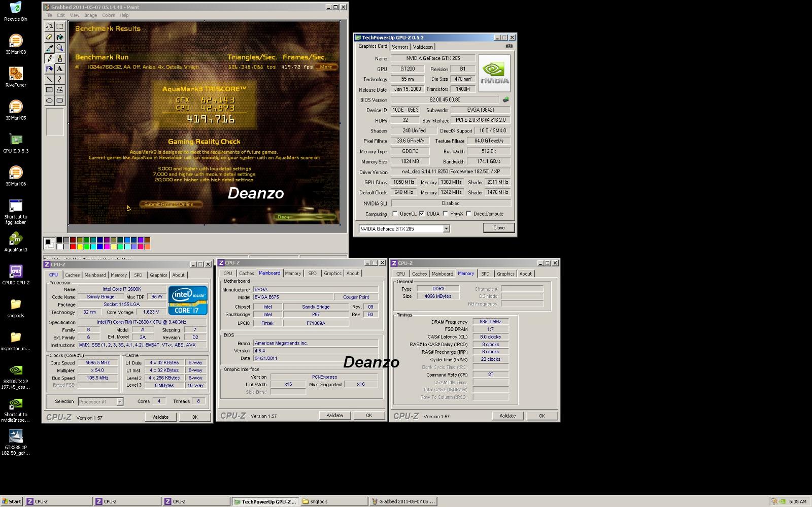Image resolution: width=812 pixels, height=507 pixels.
Task: Select the Magnifier tool in Paint
Action: click(60, 48)
